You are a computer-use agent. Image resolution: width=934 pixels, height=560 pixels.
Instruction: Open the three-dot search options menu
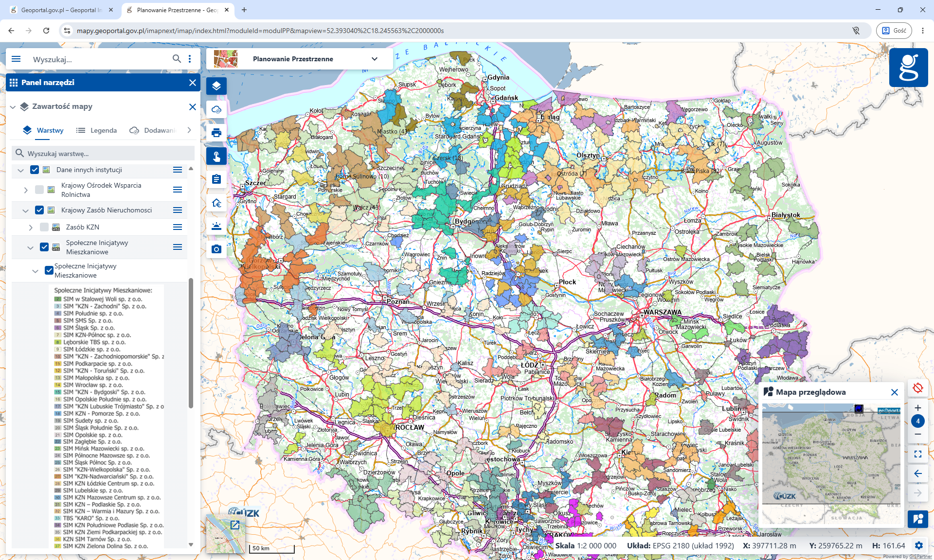pos(190,59)
